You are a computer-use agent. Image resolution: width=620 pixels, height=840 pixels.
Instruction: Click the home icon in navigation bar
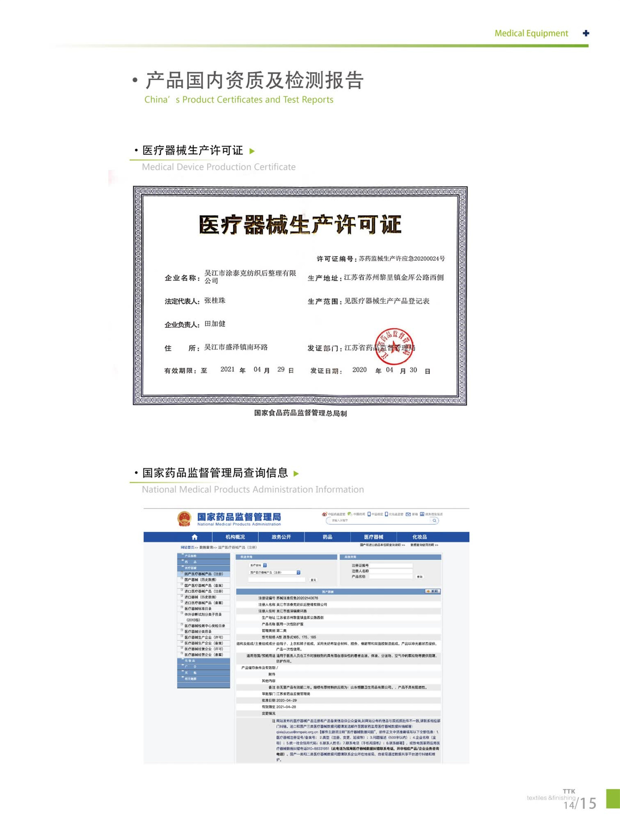click(195, 537)
